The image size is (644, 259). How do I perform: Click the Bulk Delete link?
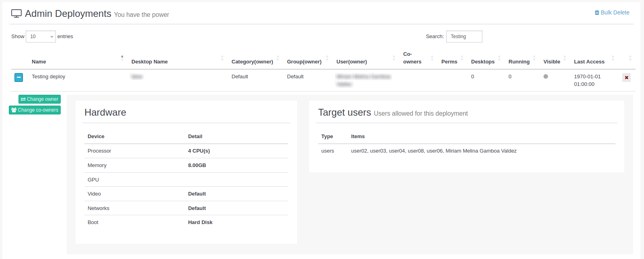612,12
